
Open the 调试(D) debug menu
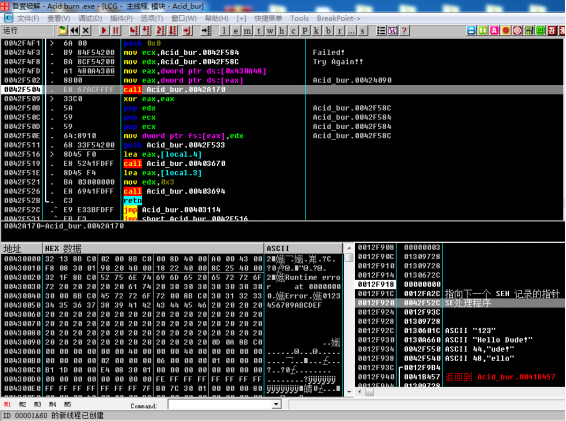(x=90, y=18)
